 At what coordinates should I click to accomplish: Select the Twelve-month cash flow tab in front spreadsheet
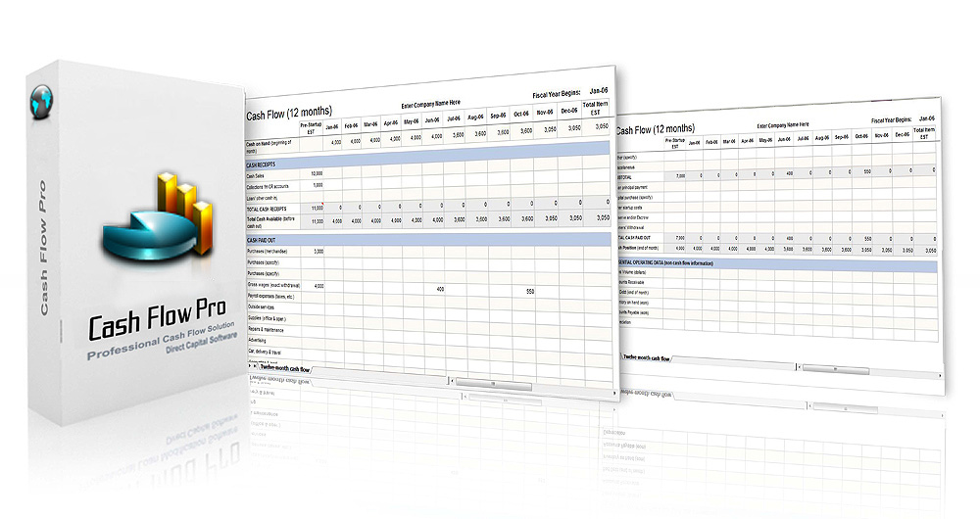tap(284, 368)
